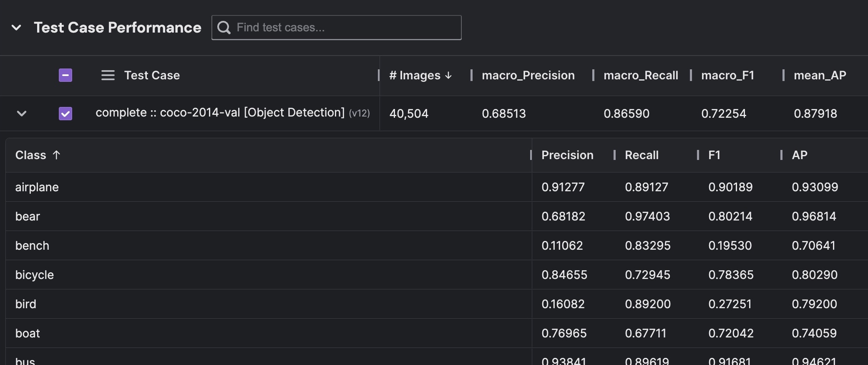Sort class table by AP column
This screenshot has width=868, height=365.
[799, 155]
